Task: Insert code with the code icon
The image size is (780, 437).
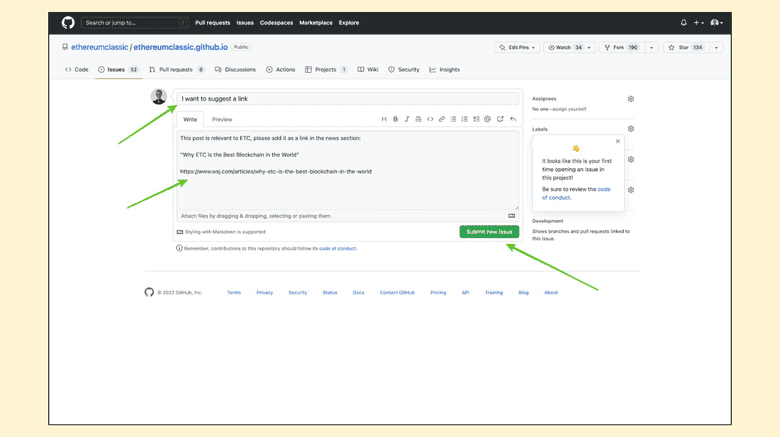Action: point(430,119)
